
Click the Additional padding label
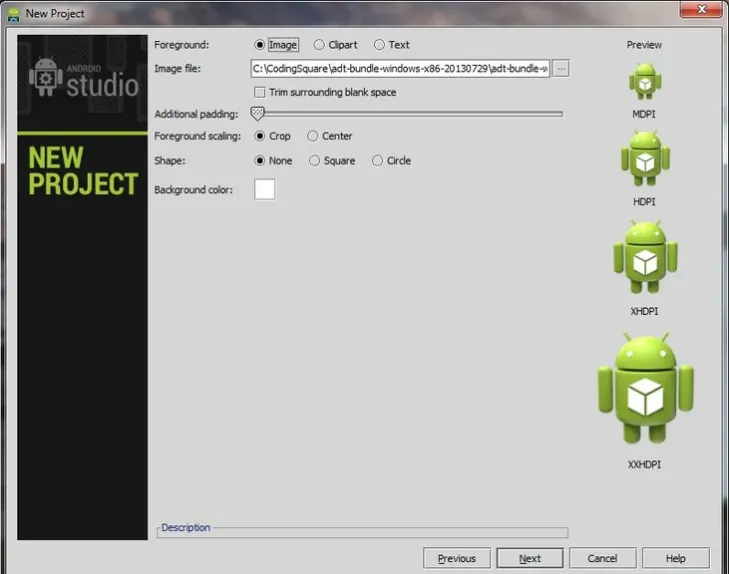pyautogui.click(x=196, y=114)
